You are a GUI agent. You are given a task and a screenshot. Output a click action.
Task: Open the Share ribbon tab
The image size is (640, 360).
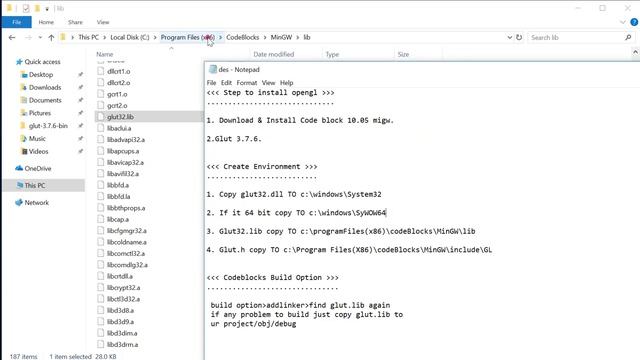(75, 22)
